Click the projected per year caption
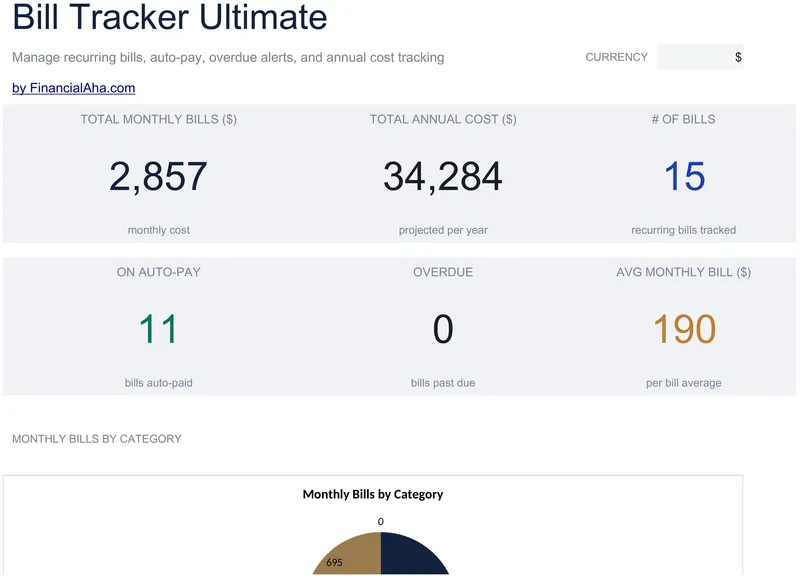Screen dimensions: 800x578 click(443, 230)
